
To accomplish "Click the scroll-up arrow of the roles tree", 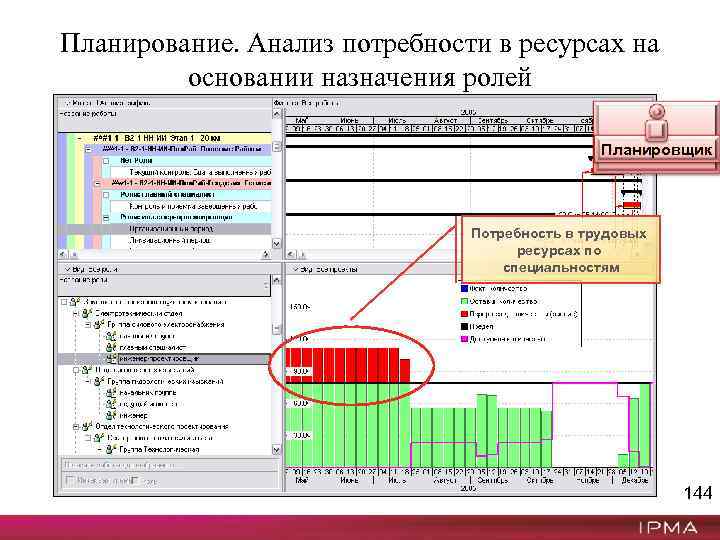I will coord(276,280).
